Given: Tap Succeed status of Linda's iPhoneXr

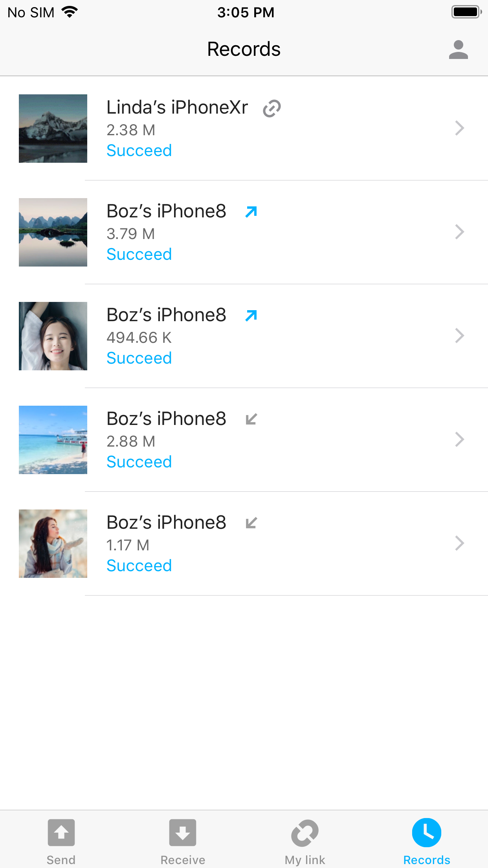Looking at the screenshot, I should click(x=139, y=151).
